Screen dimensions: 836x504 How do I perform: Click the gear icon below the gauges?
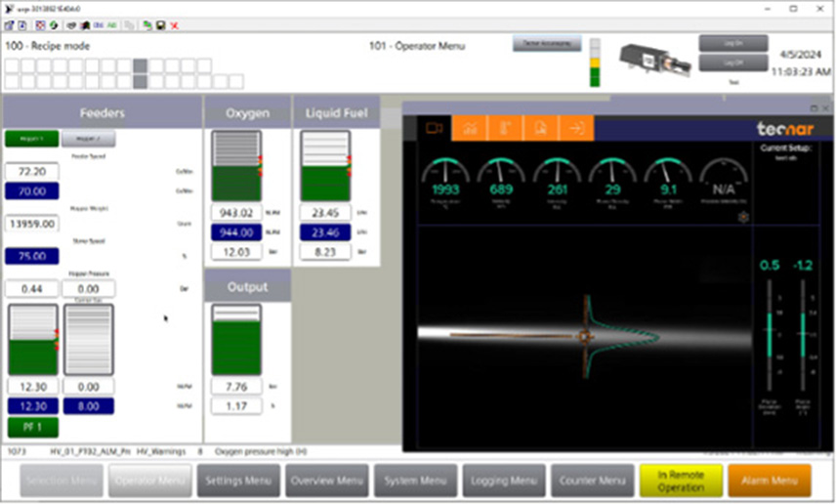tap(742, 216)
